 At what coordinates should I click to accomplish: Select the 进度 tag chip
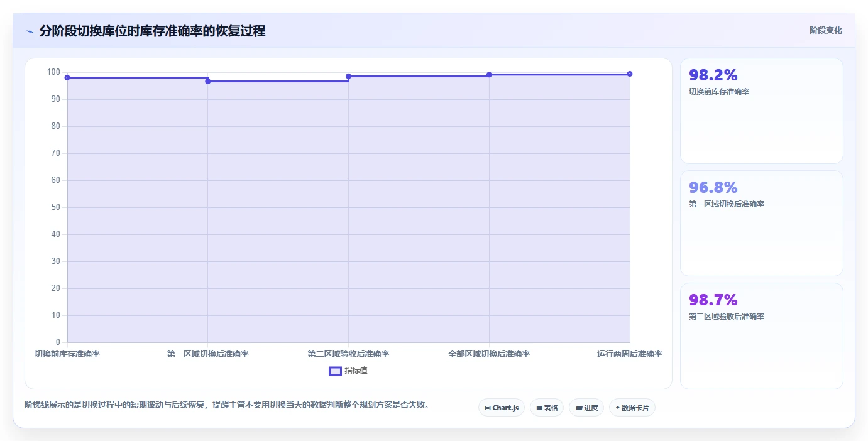[x=586, y=408]
